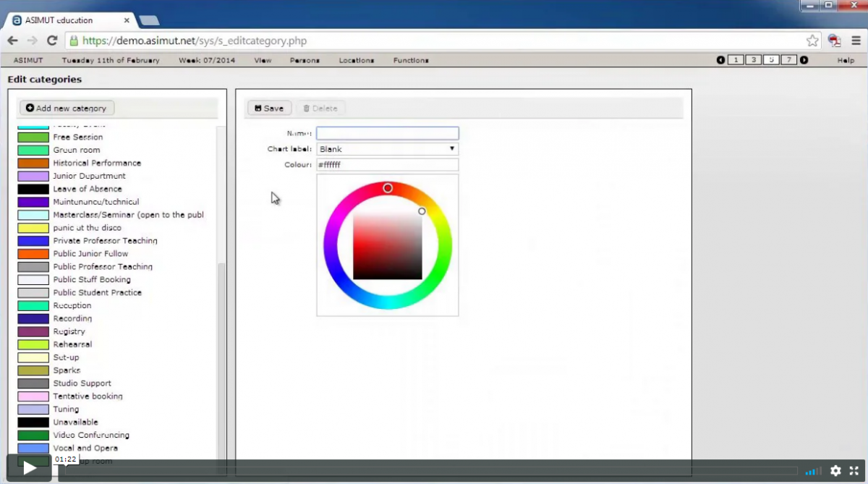Screen dimensions: 868x484
Task: Select the Add new category plus icon
Action: point(30,107)
